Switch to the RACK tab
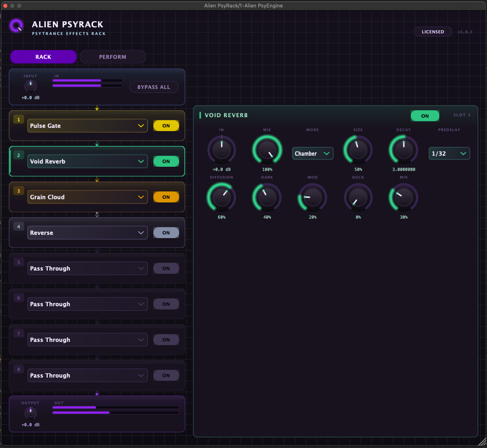Viewport: 487px width, 448px height. coord(43,57)
